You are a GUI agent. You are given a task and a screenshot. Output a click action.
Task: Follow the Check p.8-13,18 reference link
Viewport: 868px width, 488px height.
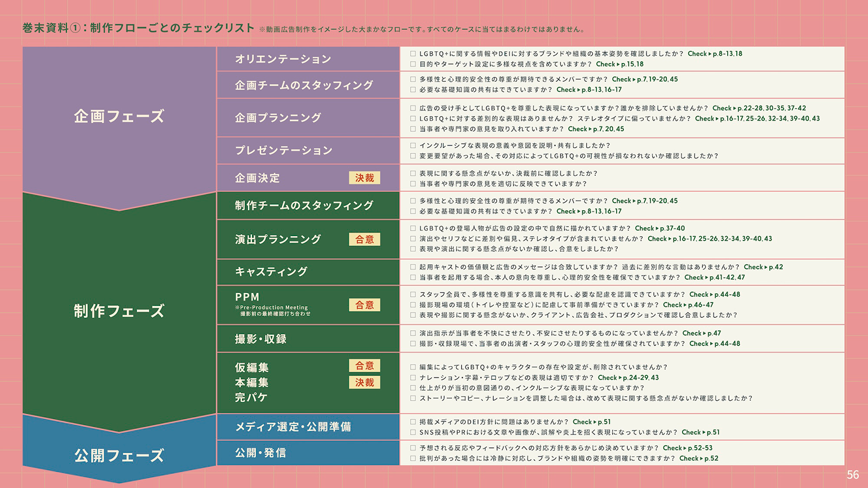point(715,54)
